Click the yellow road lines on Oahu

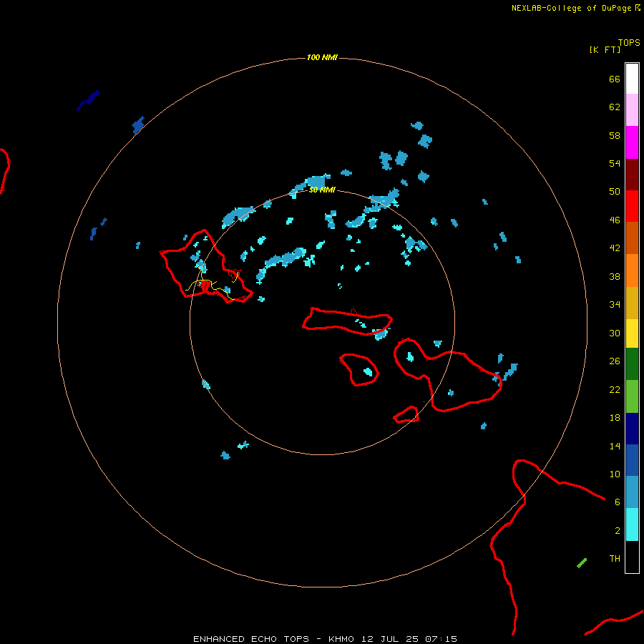coord(212,283)
